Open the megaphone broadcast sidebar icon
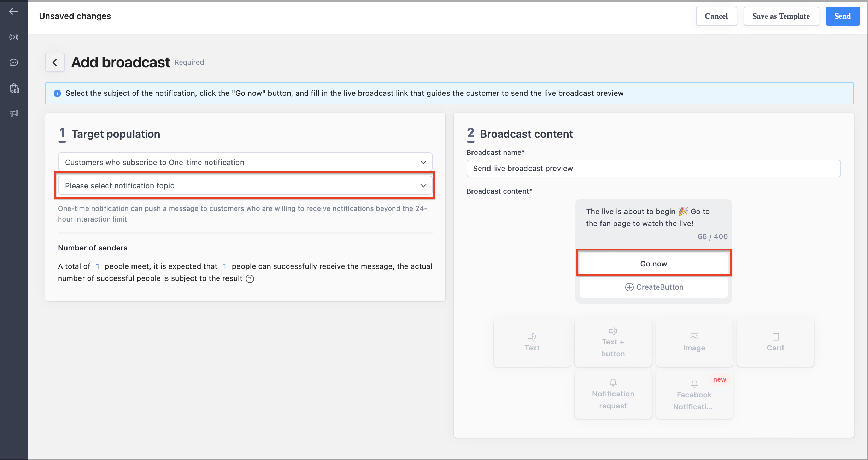Image resolution: width=868 pixels, height=460 pixels. (14, 113)
